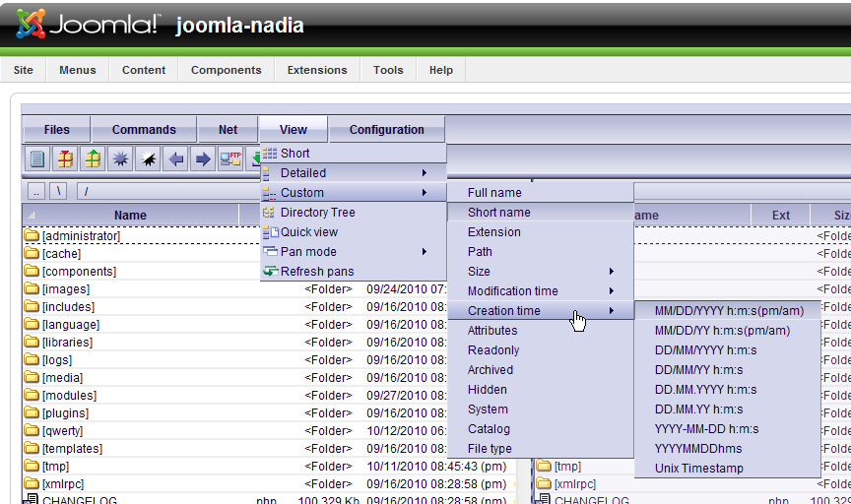Choose DD/MM/YY h:m:s format

[727, 370]
